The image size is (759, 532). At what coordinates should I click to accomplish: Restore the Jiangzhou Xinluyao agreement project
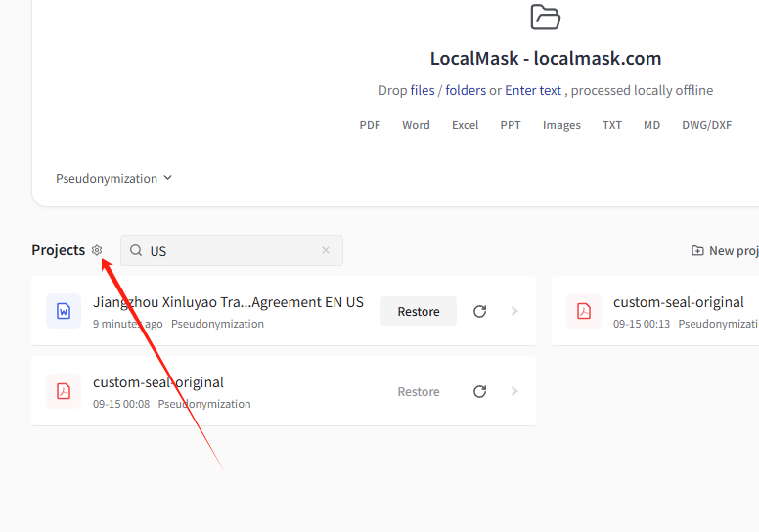(x=419, y=311)
